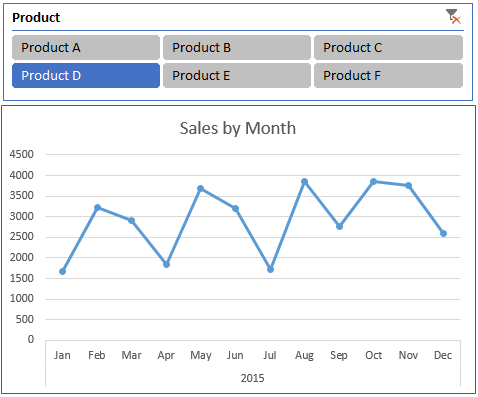478x397 pixels.
Task: Click the Apr data point marker
Action: [x=166, y=264]
